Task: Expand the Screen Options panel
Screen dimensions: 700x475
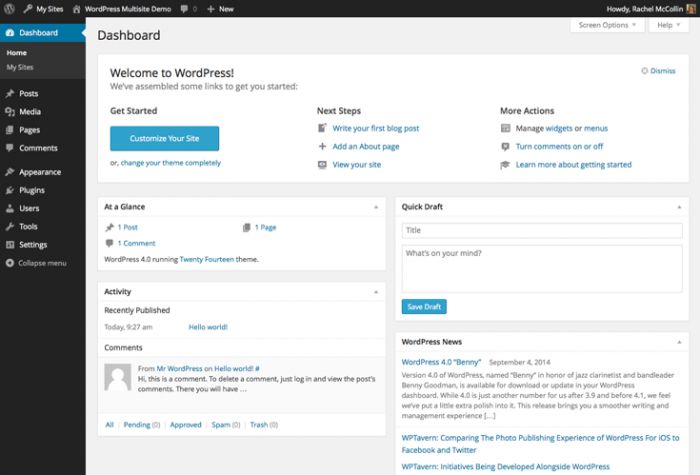Action: [x=607, y=25]
